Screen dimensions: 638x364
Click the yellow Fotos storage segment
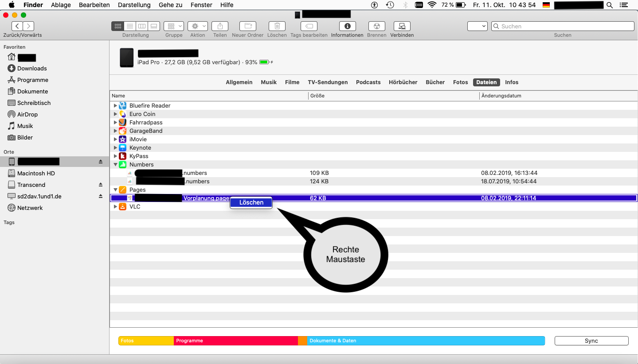tap(146, 341)
